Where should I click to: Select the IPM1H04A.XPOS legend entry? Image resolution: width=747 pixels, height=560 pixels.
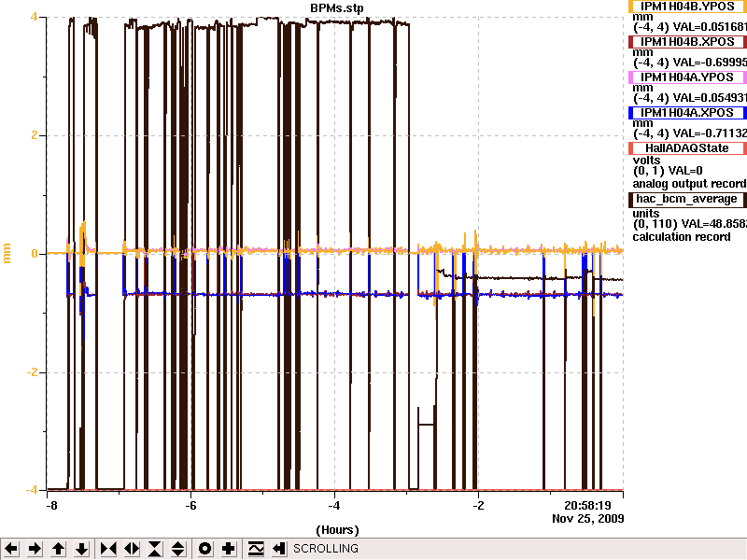687,113
